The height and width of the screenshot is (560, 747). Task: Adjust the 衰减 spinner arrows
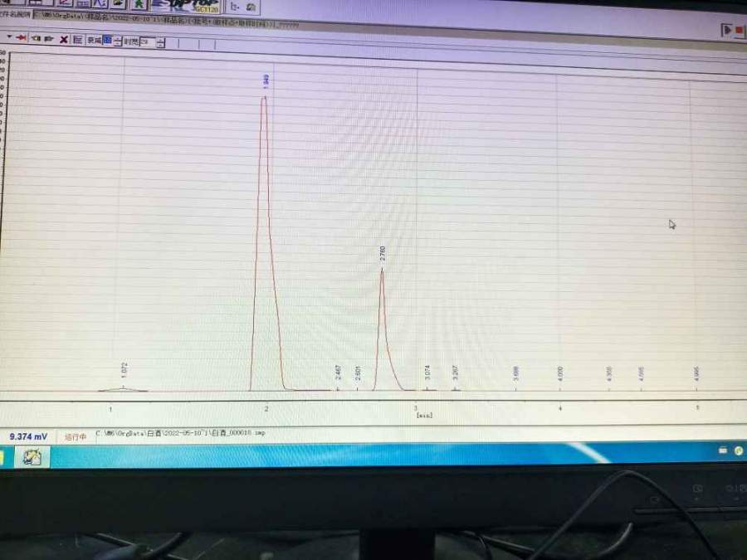tap(118, 41)
